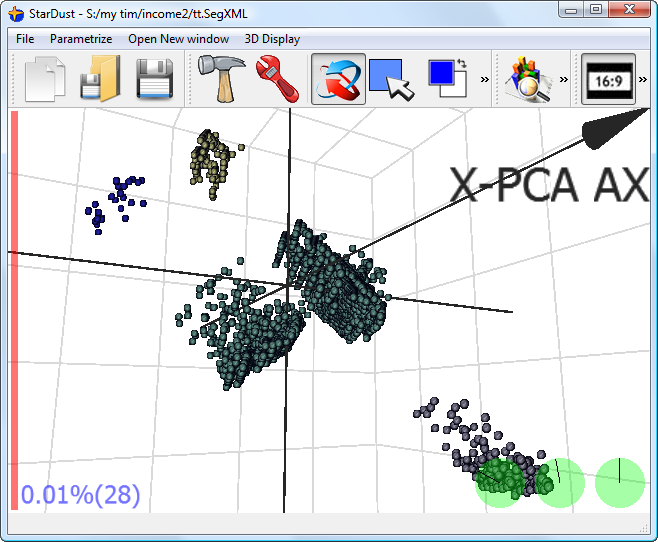This screenshot has height=542, width=658.
Task: Click the red vertical bar slider
Action: [14, 310]
